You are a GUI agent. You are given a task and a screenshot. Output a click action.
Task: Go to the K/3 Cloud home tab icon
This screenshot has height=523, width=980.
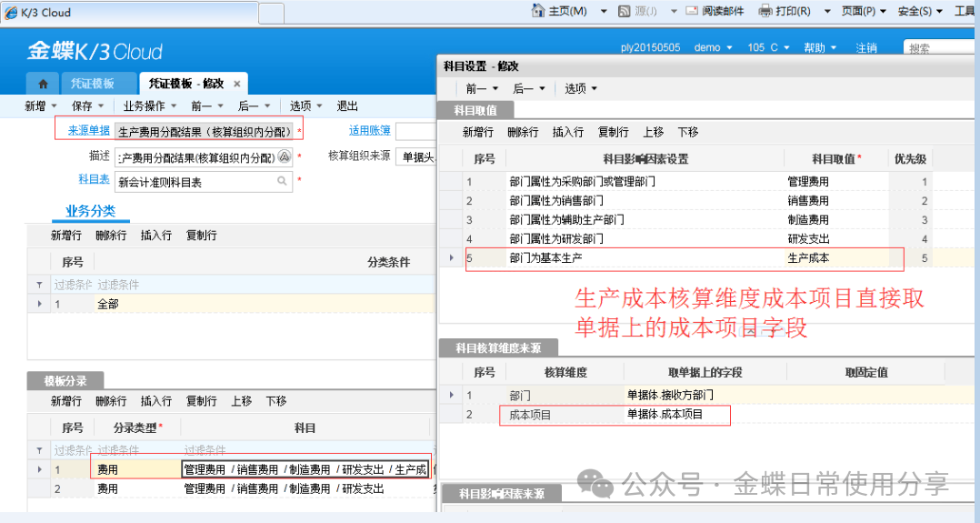click(44, 84)
